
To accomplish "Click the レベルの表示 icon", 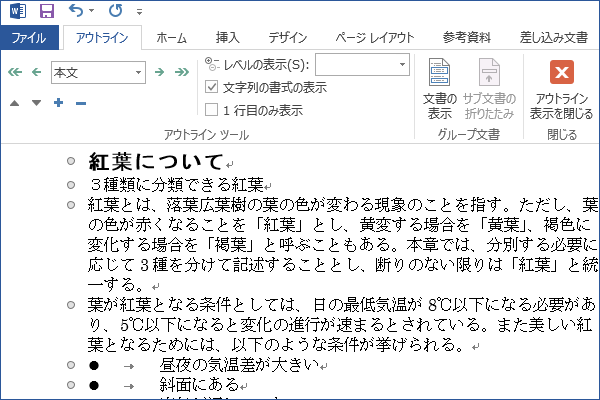I will [x=212, y=64].
